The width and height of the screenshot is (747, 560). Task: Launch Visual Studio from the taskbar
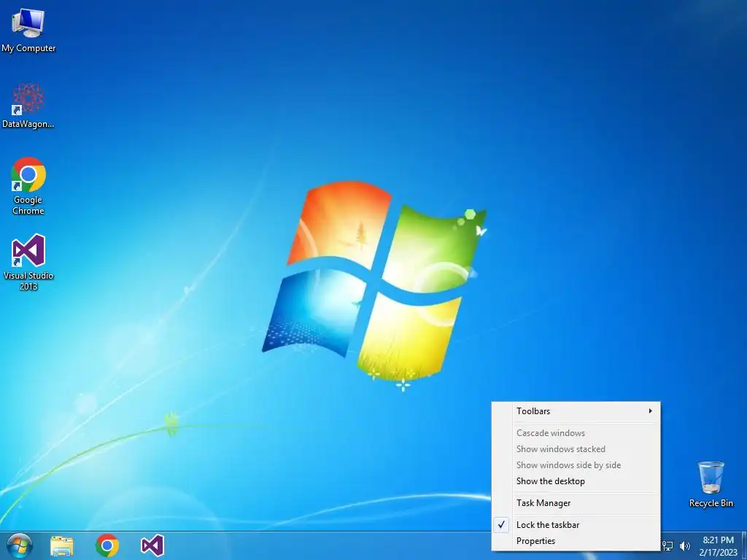[152, 545]
